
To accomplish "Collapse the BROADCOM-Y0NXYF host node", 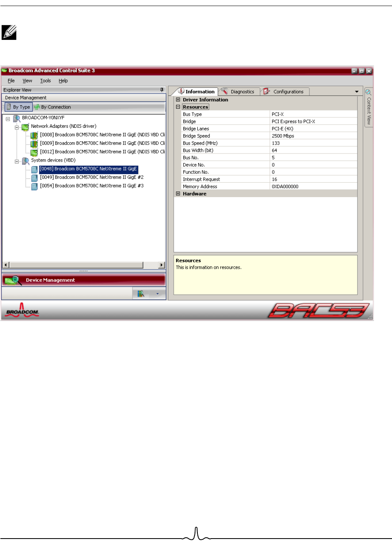I will [8, 119].
